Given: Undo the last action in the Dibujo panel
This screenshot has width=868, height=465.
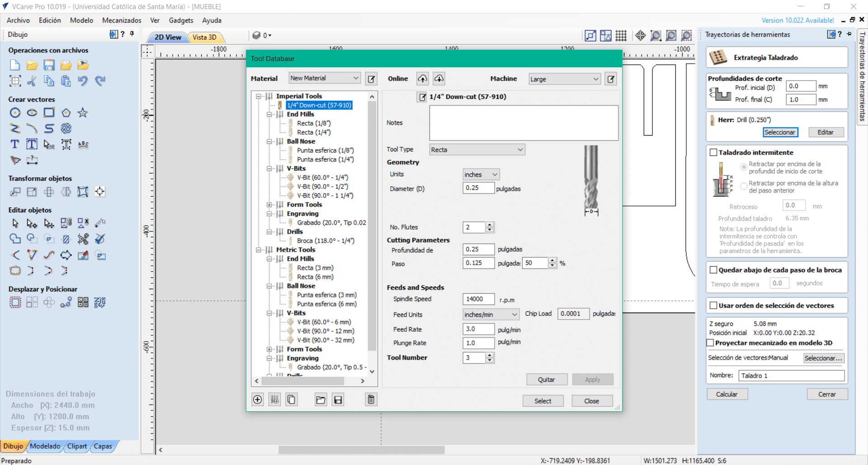Looking at the screenshot, I should coord(83,81).
